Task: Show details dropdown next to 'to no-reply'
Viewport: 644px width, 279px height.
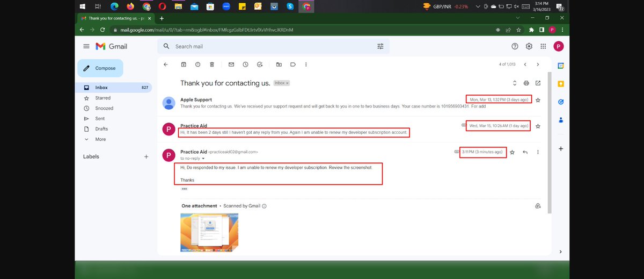Action: coord(203,159)
